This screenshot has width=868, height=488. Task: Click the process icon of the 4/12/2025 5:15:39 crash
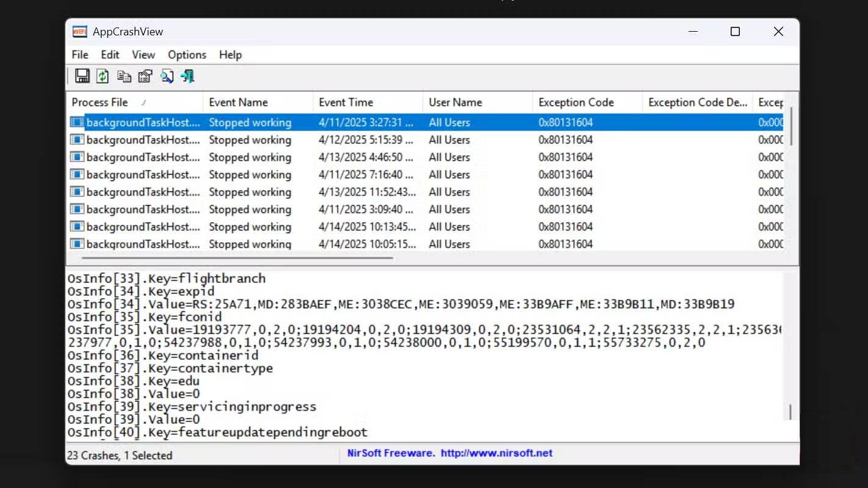(77, 140)
